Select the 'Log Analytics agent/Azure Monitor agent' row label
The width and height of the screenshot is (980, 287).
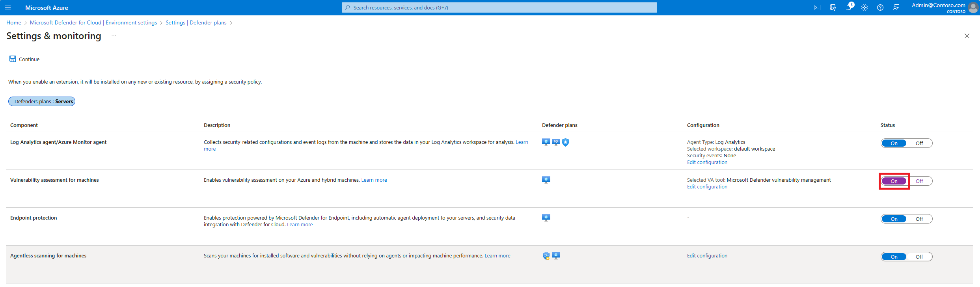[58, 142]
